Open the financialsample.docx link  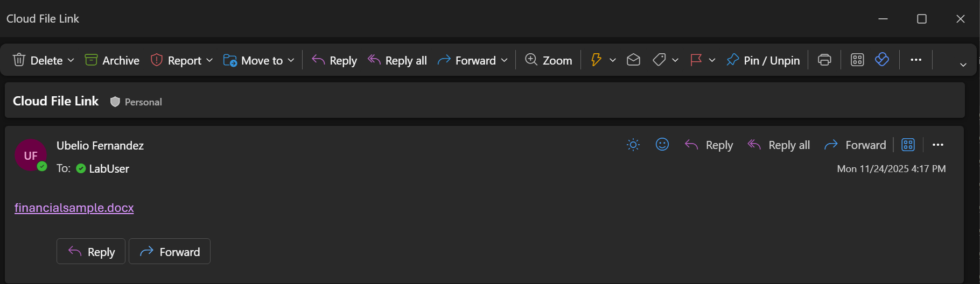click(74, 208)
